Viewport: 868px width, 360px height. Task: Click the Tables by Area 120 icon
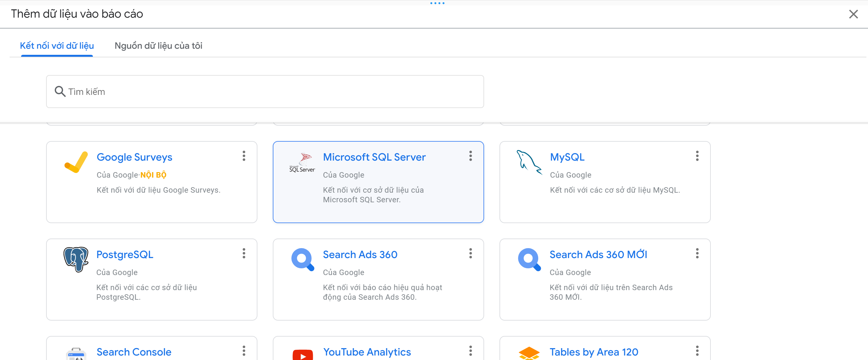pos(529,353)
